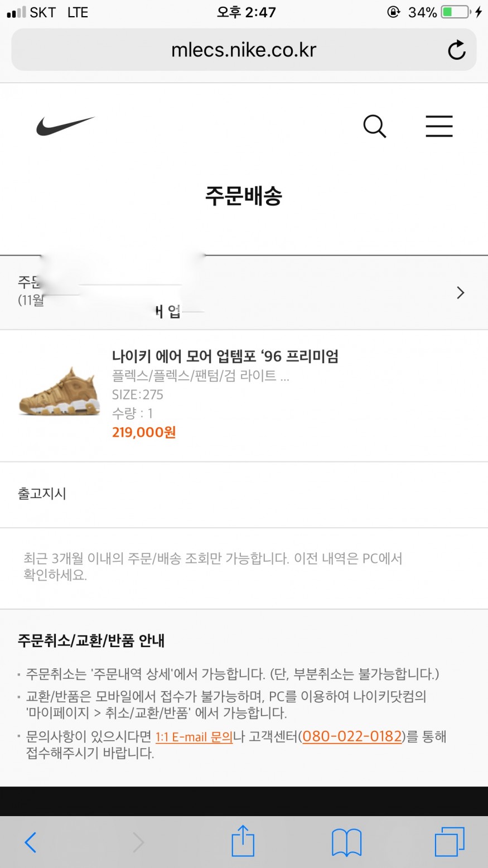
Task: Tap the 219,000원 price text
Action: point(144,432)
